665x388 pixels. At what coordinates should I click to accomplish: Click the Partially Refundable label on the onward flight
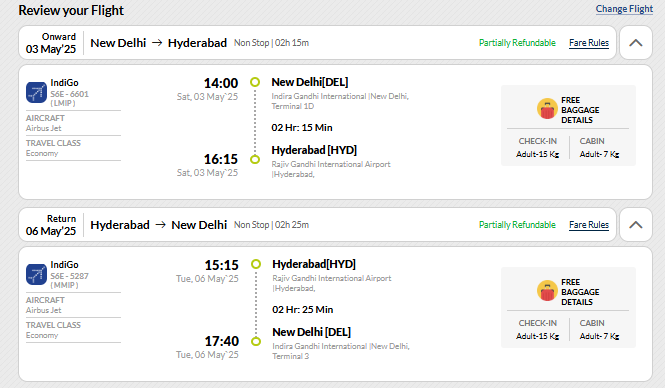(517, 43)
